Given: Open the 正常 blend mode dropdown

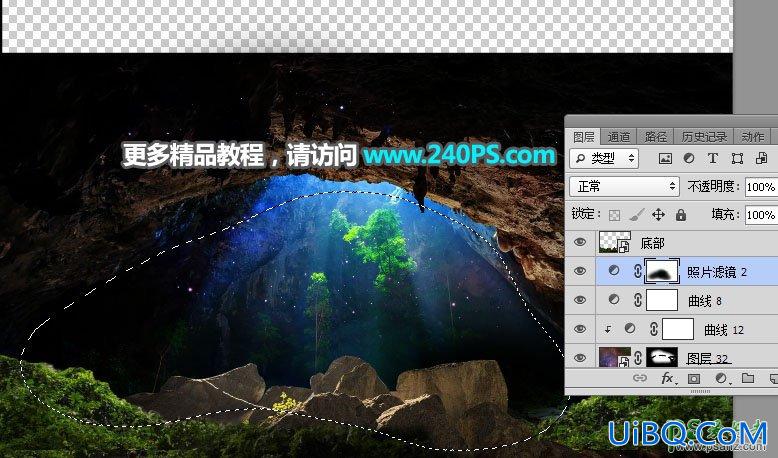Looking at the screenshot, I should coord(624,187).
